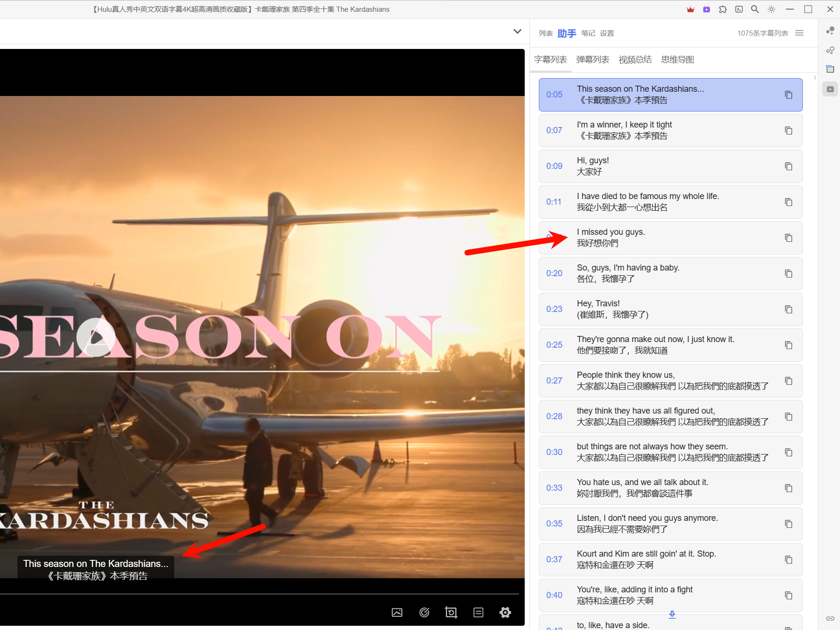
Task: Copy the 'Hey, Travis!' subtitle
Action: pos(789,310)
